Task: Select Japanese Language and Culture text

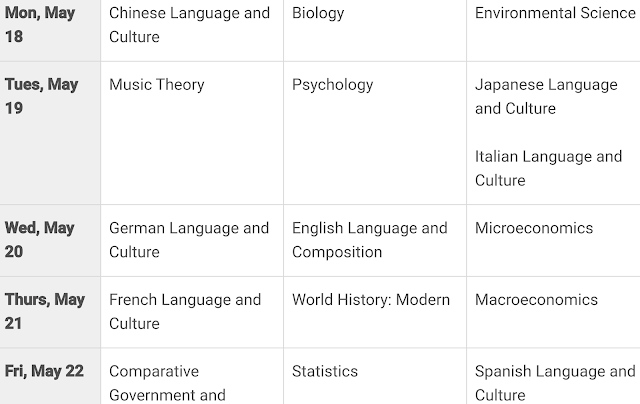Action: point(546,97)
